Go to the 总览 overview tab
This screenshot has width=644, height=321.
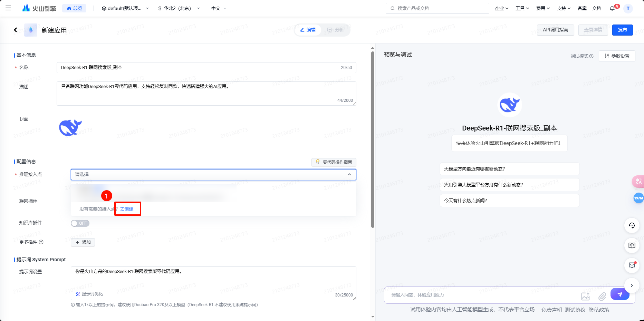(74, 8)
